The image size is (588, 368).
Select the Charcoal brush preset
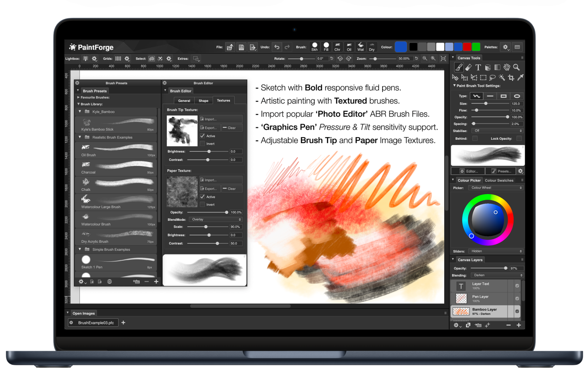point(116,167)
